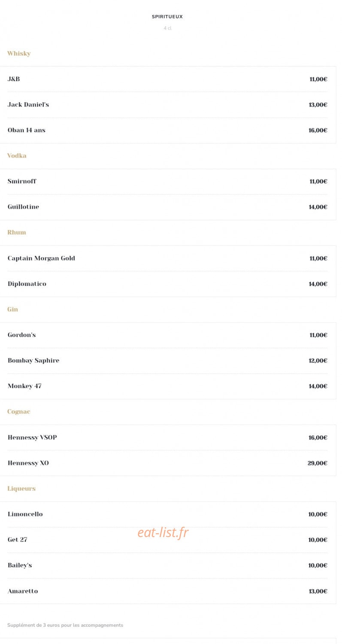Select Captain Morgan Gold rum
The image size is (342, 644).
point(167,258)
